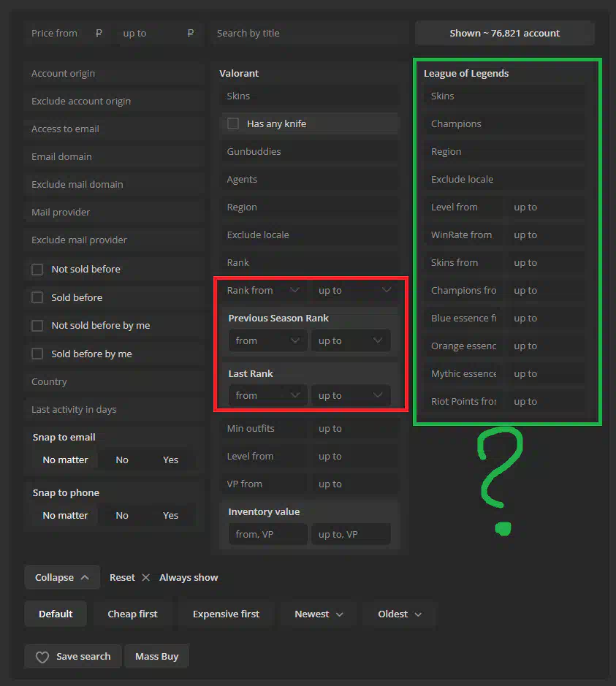616x686 pixels.
Task: Click the heart icon on Save search
Action: (x=42, y=657)
